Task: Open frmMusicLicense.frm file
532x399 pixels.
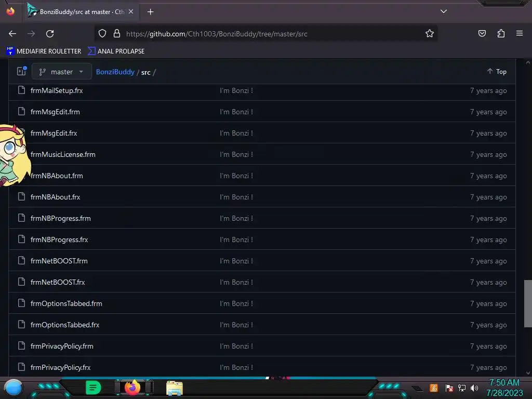Action: [x=63, y=154]
